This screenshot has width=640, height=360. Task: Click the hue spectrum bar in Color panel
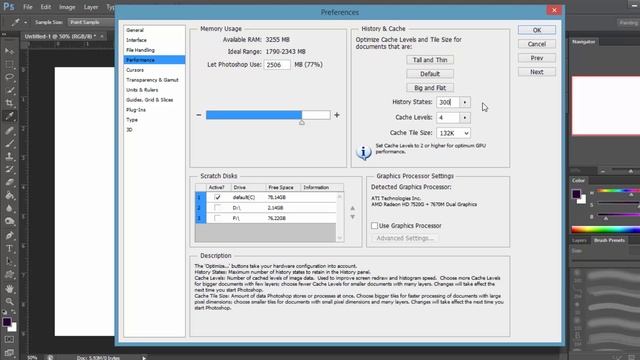(606, 229)
